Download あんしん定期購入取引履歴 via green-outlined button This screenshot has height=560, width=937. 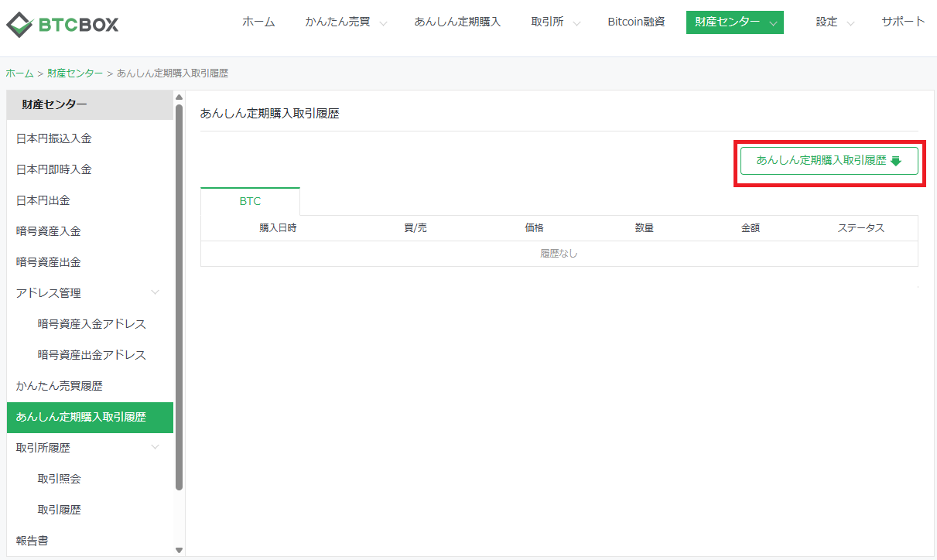click(x=829, y=161)
